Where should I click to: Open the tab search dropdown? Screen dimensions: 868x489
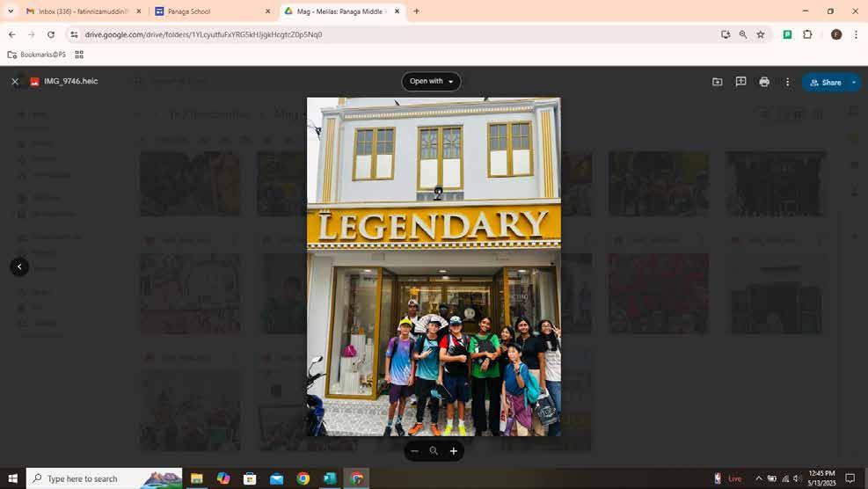pos(11,11)
